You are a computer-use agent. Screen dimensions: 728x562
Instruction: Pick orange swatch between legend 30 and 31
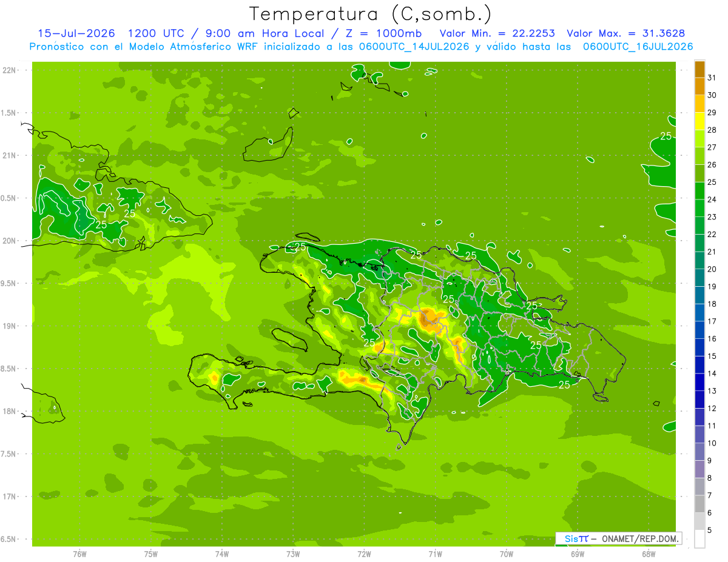[699, 86]
